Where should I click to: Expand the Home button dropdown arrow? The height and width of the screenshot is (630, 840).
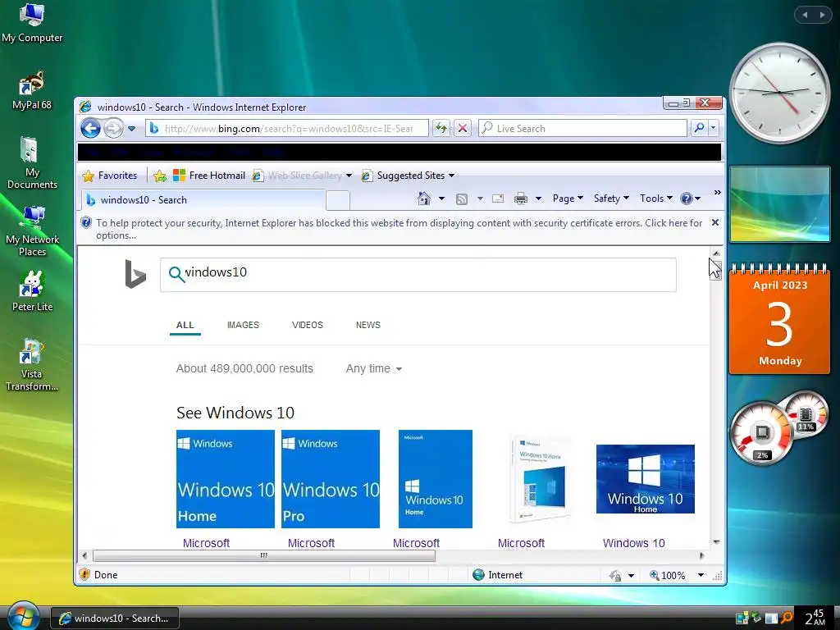coord(441,199)
